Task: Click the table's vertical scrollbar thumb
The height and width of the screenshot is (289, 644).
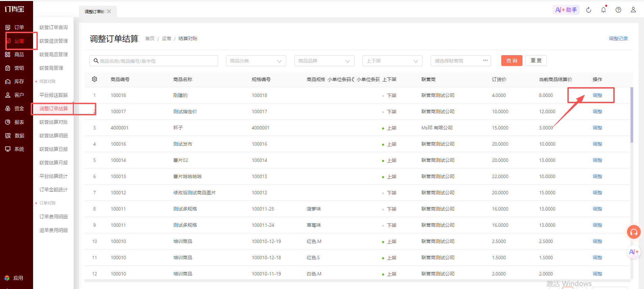Action: (x=632, y=115)
